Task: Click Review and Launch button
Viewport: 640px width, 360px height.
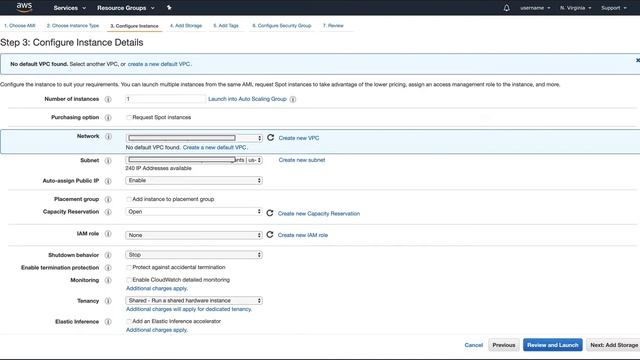Action: [x=553, y=345]
